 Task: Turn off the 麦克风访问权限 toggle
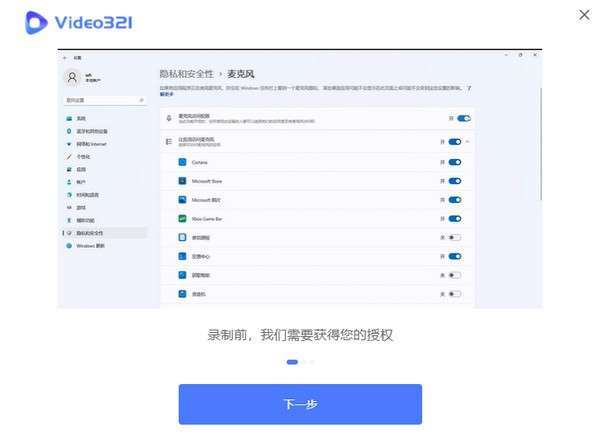464,118
